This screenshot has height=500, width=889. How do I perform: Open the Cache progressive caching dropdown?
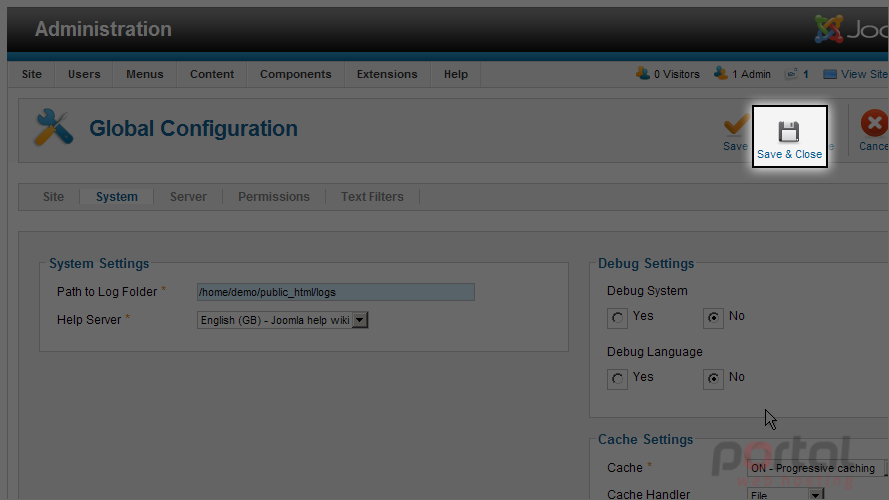pos(818,468)
